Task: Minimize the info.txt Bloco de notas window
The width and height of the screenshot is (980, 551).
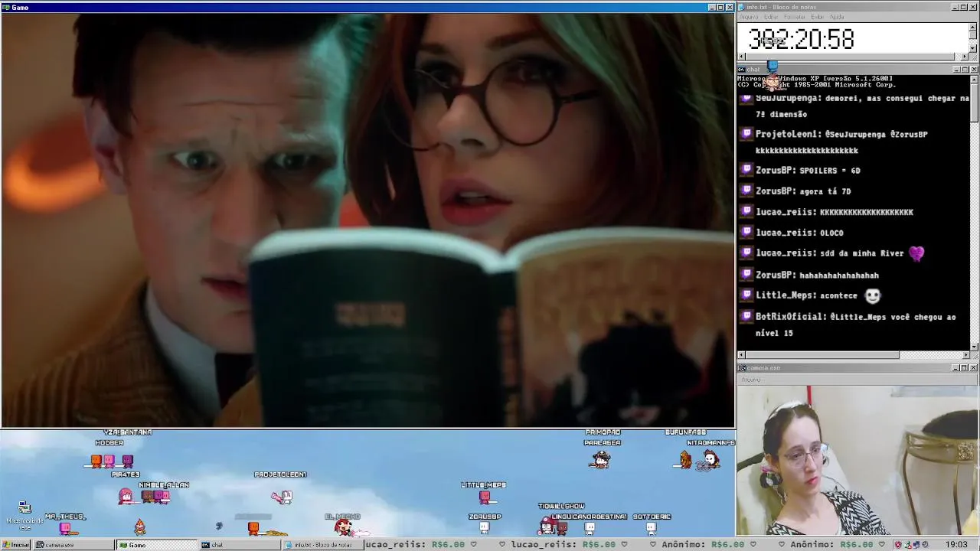Action: point(956,7)
